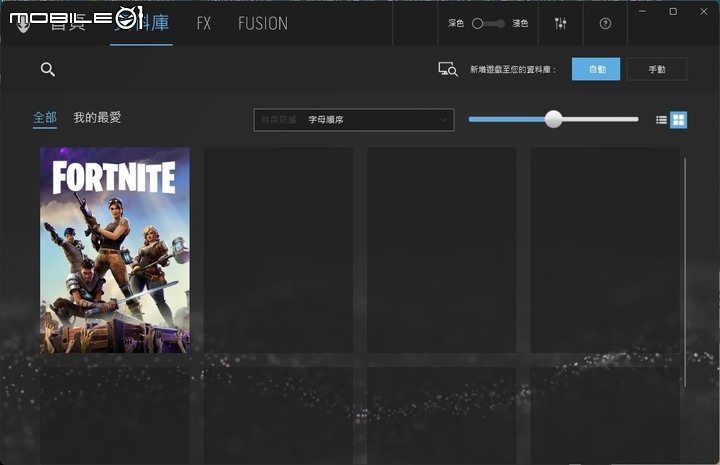Click the scan-for-games monitor icon
Screen dimensions: 720x465
coord(448,69)
